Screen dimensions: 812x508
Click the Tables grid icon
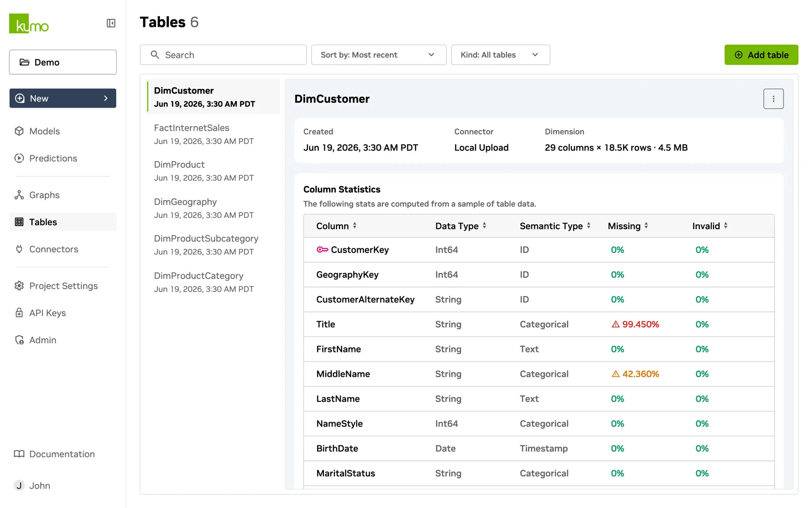[x=19, y=221]
